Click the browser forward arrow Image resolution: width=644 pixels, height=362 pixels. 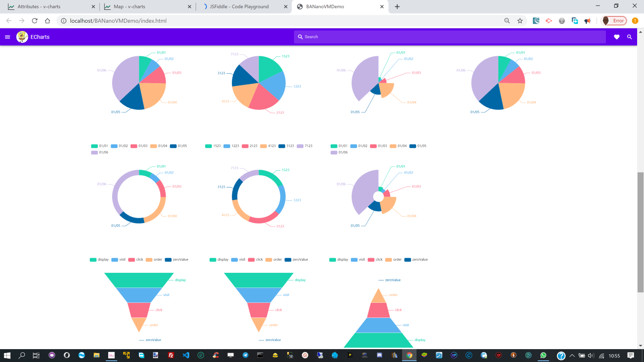[21, 21]
